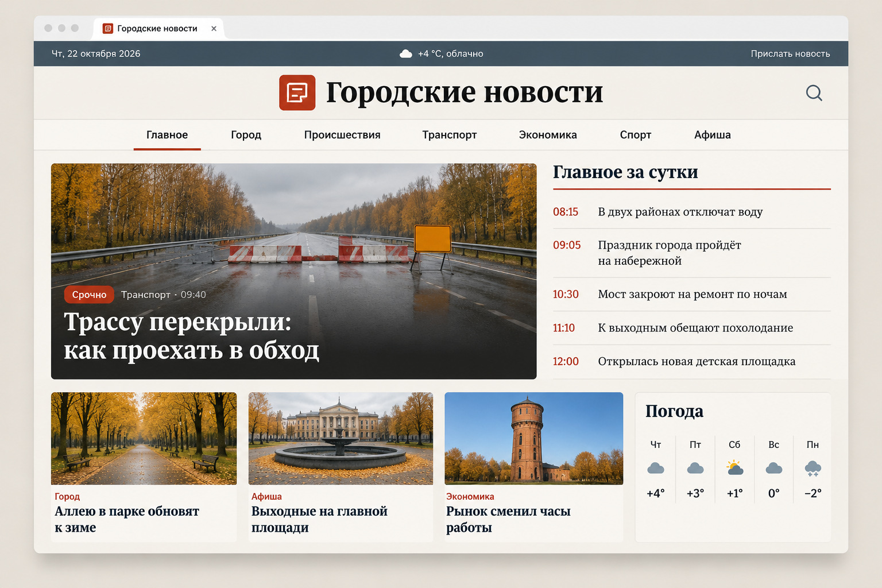Image resolution: width=882 pixels, height=588 pixels.
Task: Click Thursday's cloud weather icon
Action: (656, 469)
